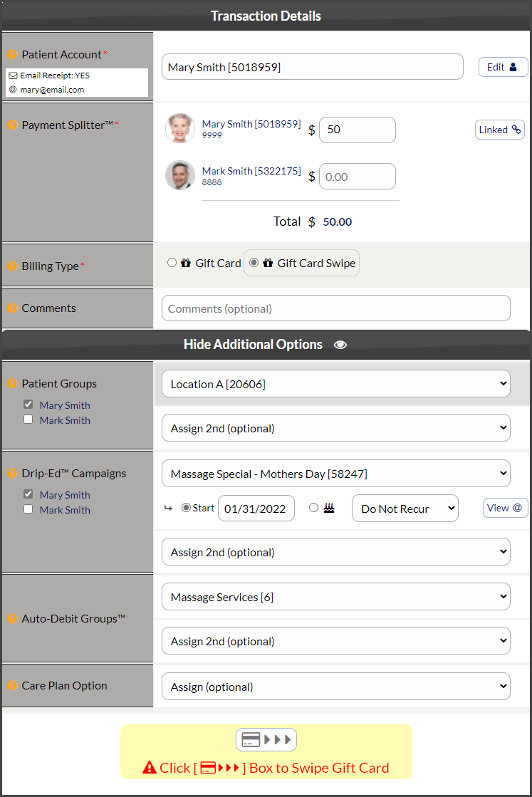Click the birthday cake icon

coord(329,509)
